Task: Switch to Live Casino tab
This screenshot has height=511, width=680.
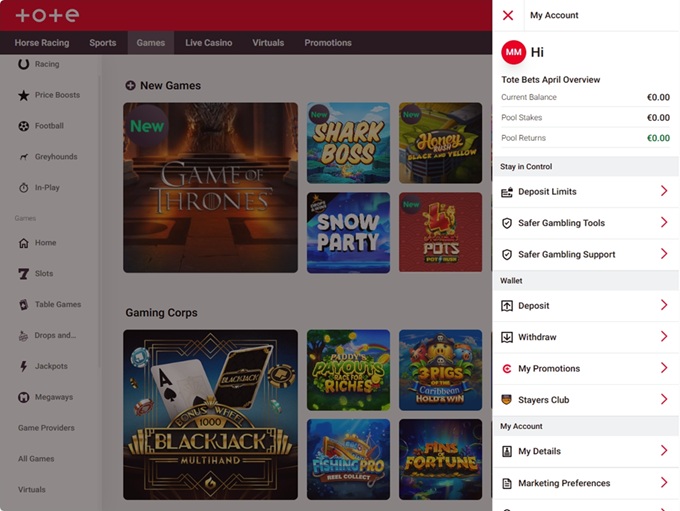Action: tap(208, 43)
